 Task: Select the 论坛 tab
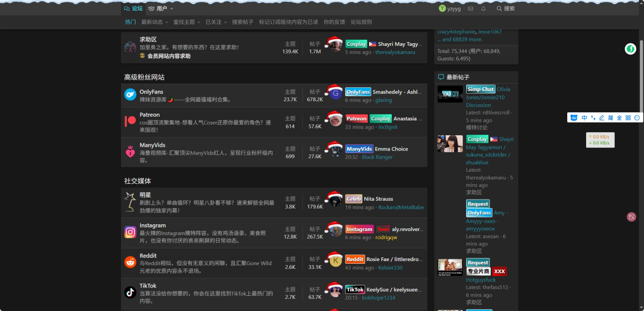click(x=133, y=9)
